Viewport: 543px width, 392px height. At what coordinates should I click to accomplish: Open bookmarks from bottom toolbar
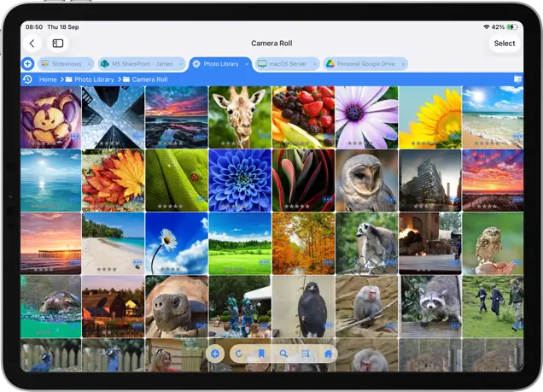(261, 354)
